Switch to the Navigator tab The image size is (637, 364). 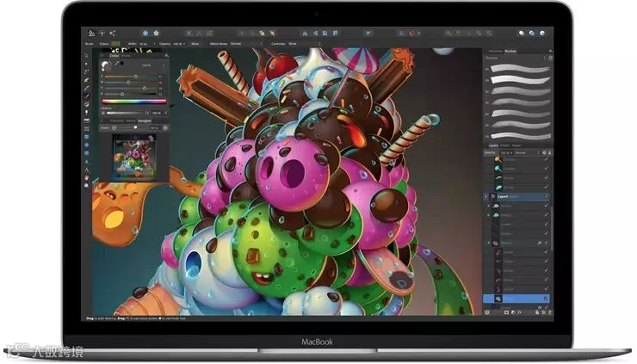tap(145, 121)
